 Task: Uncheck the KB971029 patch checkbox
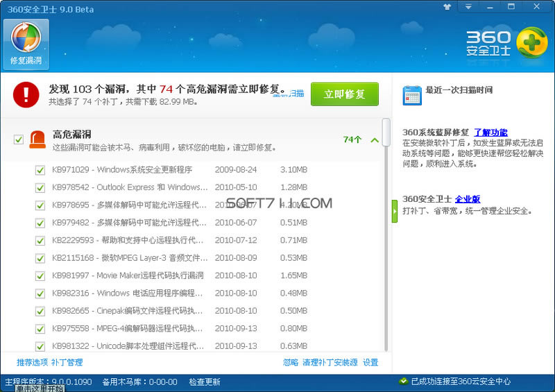(40, 170)
